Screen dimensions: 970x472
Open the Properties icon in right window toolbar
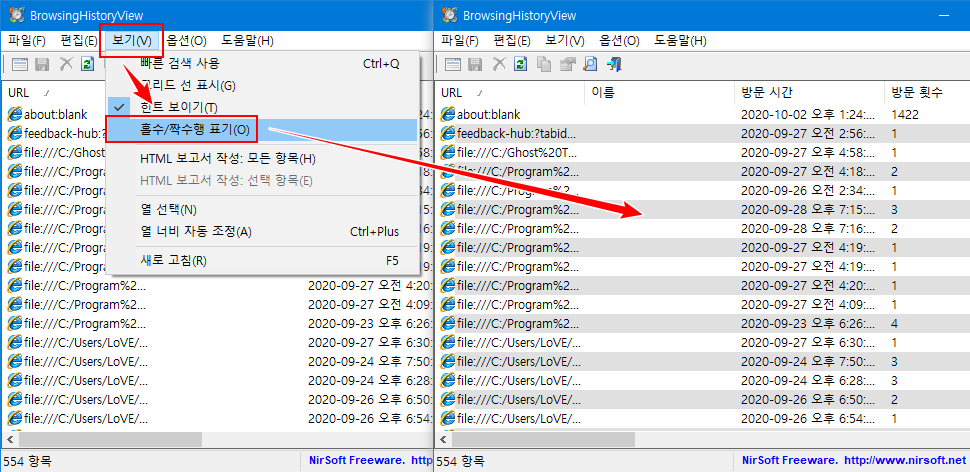(567, 64)
